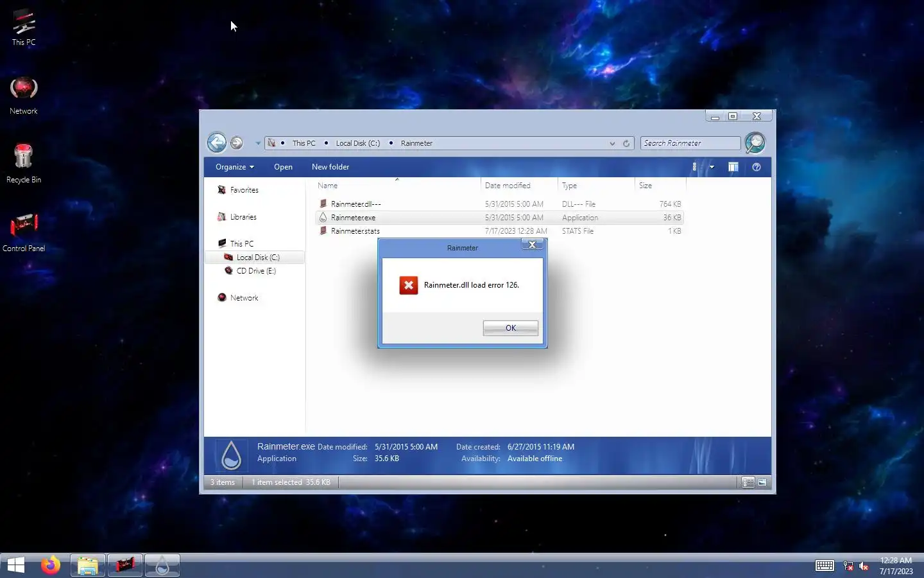This screenshot has width=924, height=578.
Task: Go back with the blue Back arrow
Action: [x=217, y=143]
